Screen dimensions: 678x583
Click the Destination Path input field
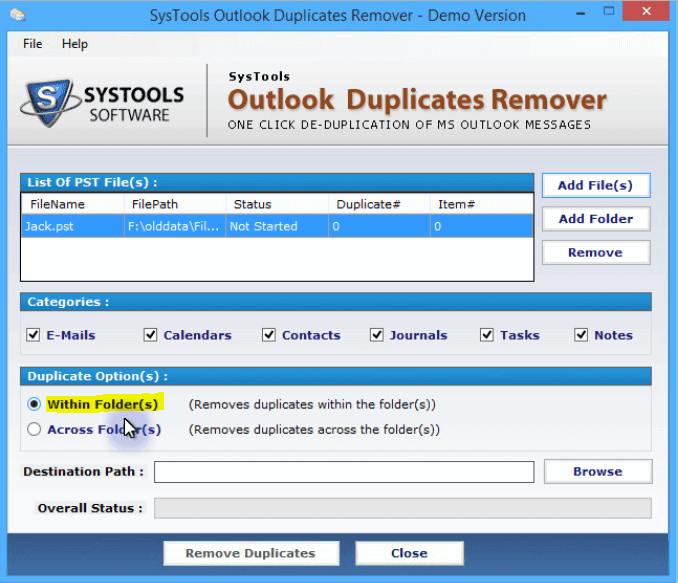[344, 472]
